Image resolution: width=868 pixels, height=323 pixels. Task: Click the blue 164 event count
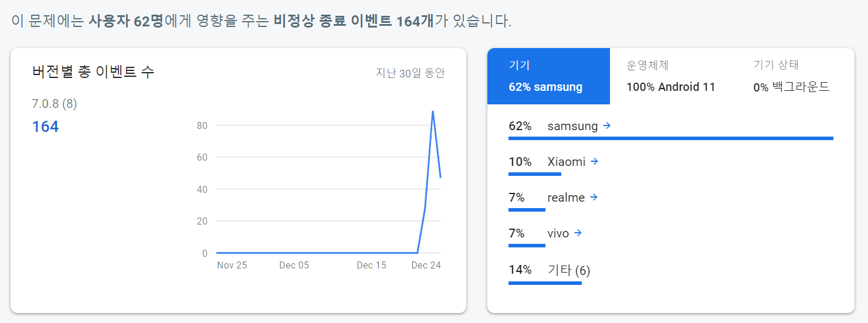45,127
